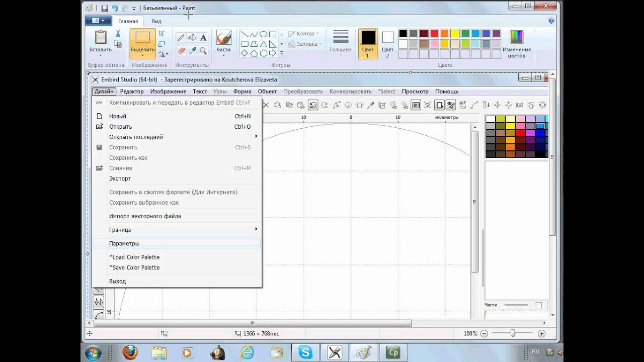Select the Pencil tool in Paint
Image resolution: width=644 pixels, height=362 pixels.
[x=180, y=38]
